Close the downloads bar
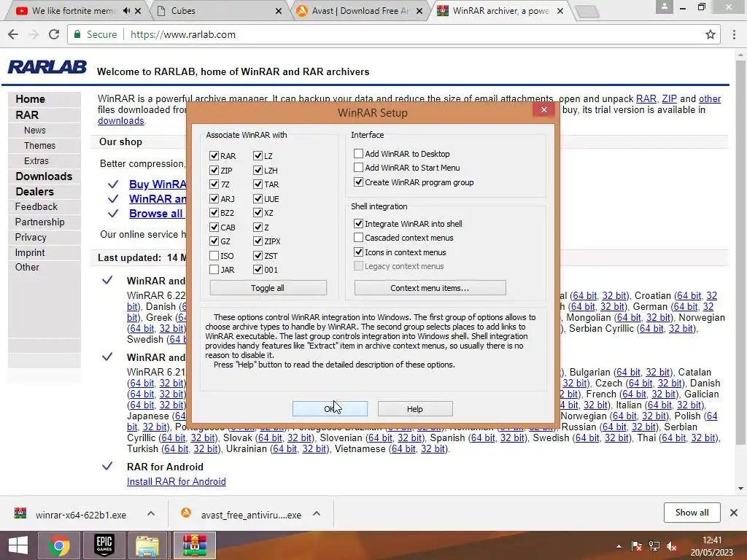 (734, 513)
